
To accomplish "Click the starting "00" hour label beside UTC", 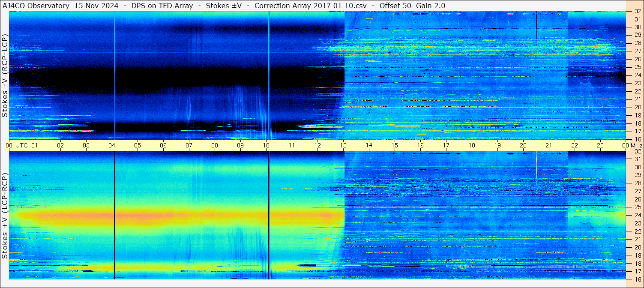I will click(x=9, y=145).
